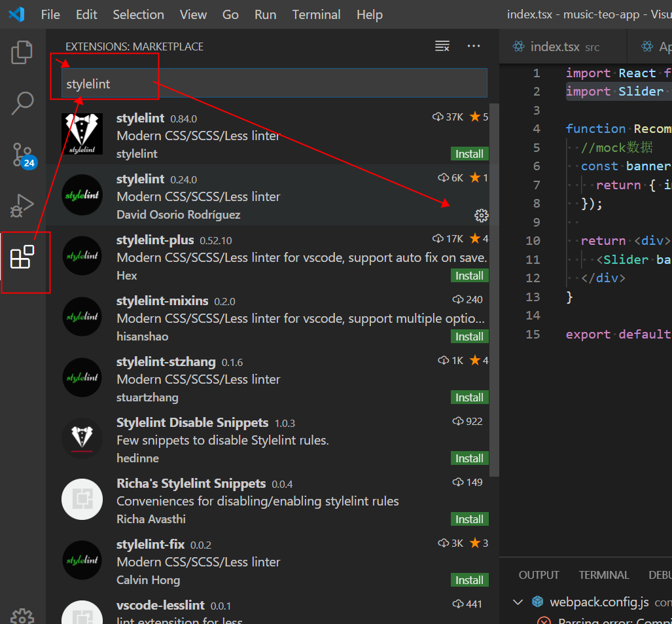The width and height of the screenshot is (672, 624).
Task: Click line number 10 in editor gutter
Action: click(x=533, y=240)
